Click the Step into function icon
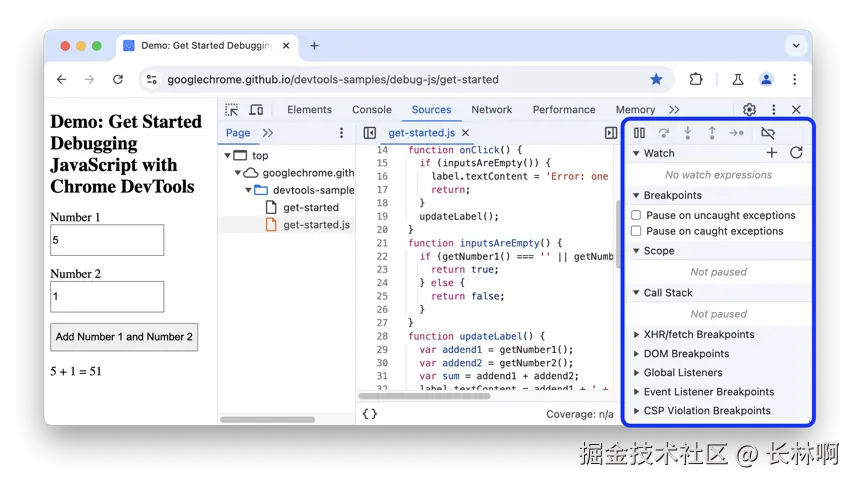The image size is (856, 484). coord(688,133)
